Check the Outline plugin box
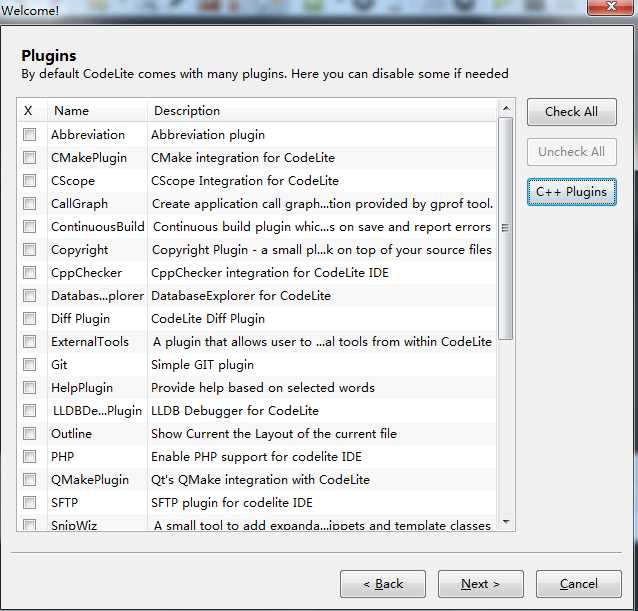 click(29, 433)
